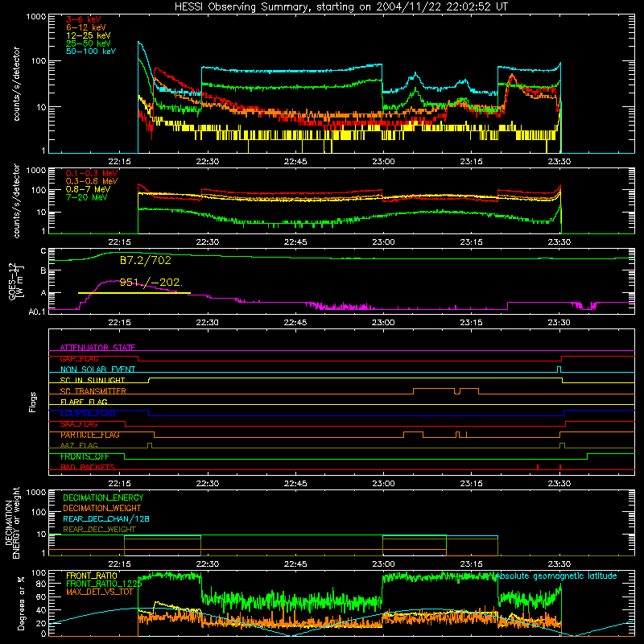Select the ATTENUATOR_STATE flag label

(x=97, y=348)
